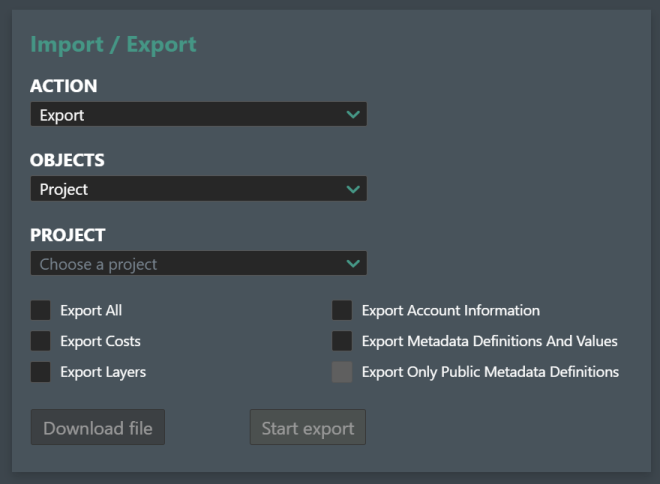Click the ACTION field label

[x=64, y=86]
